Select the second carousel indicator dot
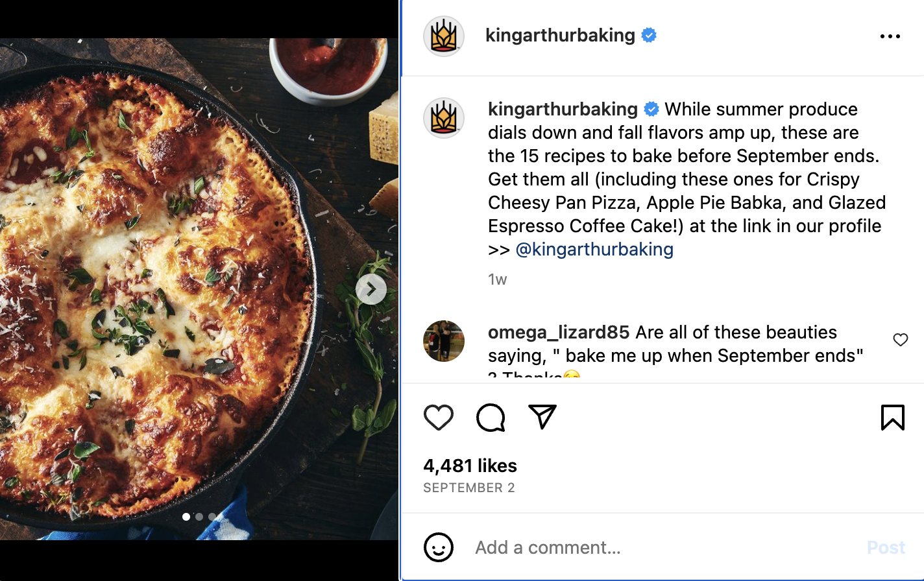The image size is (924, 581). pos(199,517)
